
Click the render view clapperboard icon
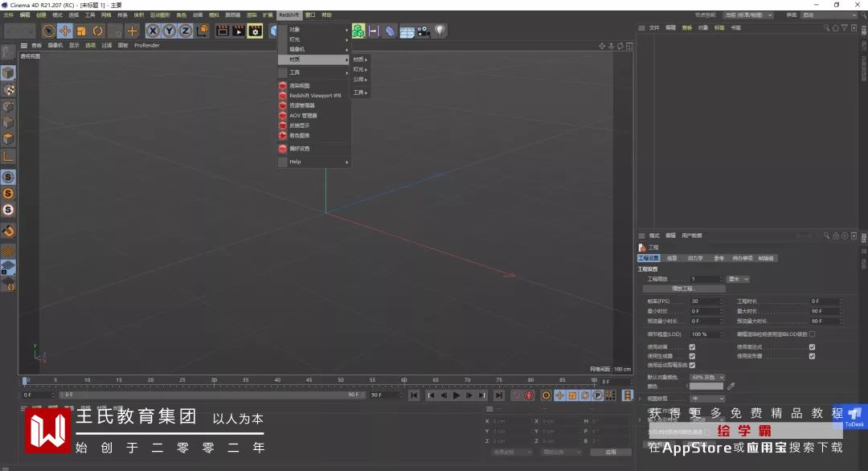click(x=222, y=31)
